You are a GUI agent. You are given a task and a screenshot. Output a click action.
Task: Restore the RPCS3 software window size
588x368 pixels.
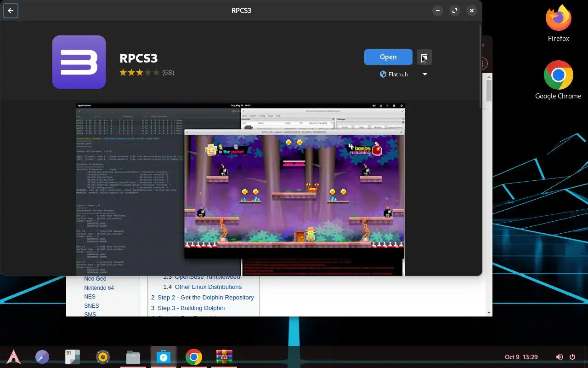pyautogui.click(x=454, y=11)
